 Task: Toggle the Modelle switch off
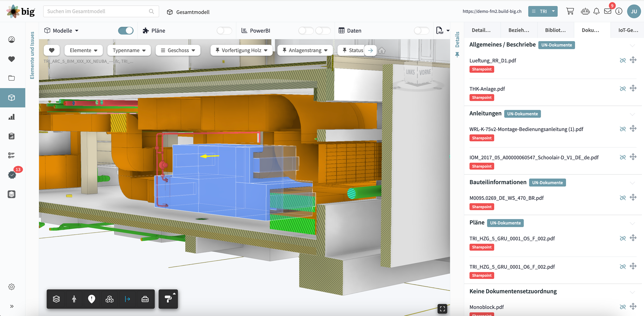pyautogui.click(x=126, y=31)
